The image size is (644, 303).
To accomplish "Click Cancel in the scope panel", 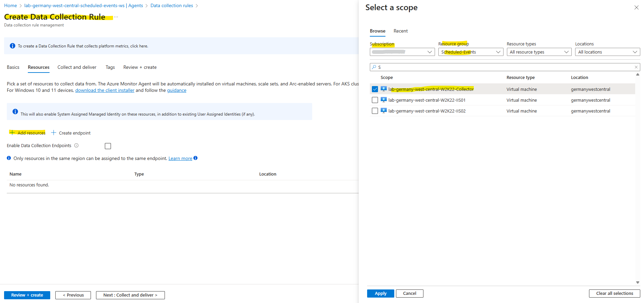I will [x=410, y=294].
